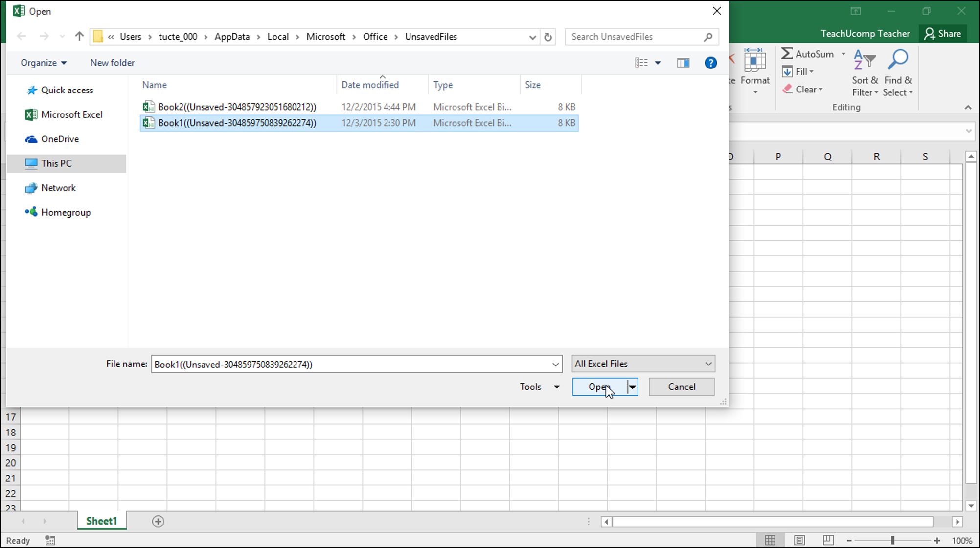Click the Sort & Filter icon
This screenshot has height=548, width=980.
[x=864, y=60]
